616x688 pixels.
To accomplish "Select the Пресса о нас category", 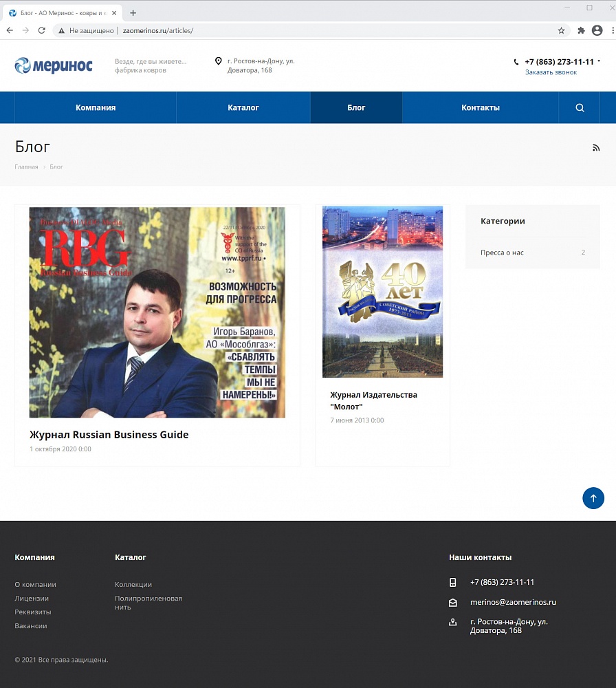I will tap(502, 252).
